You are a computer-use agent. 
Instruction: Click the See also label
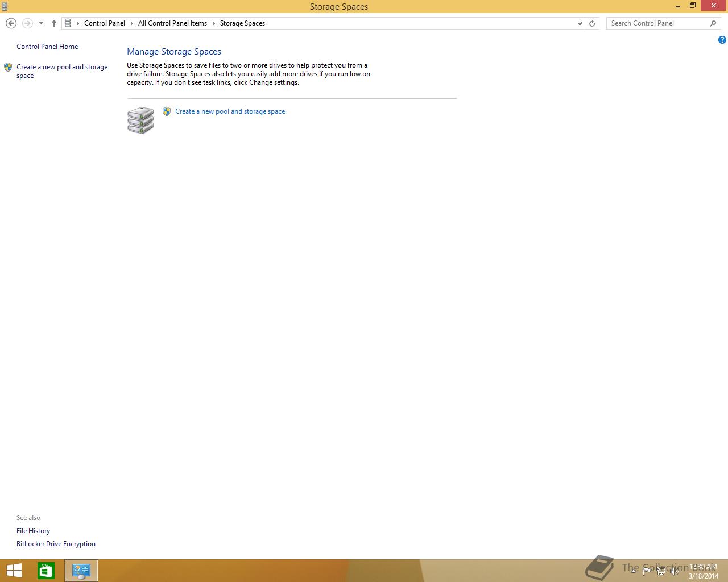28,518
